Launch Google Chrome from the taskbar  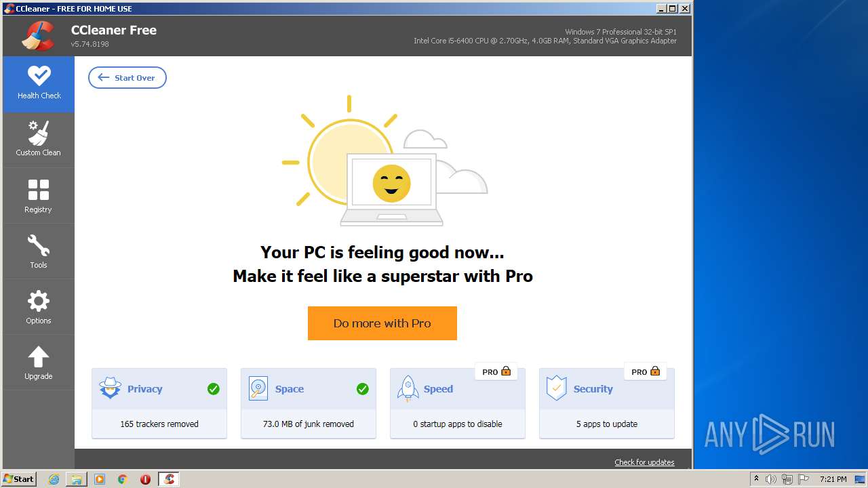[x=123, y=479]
